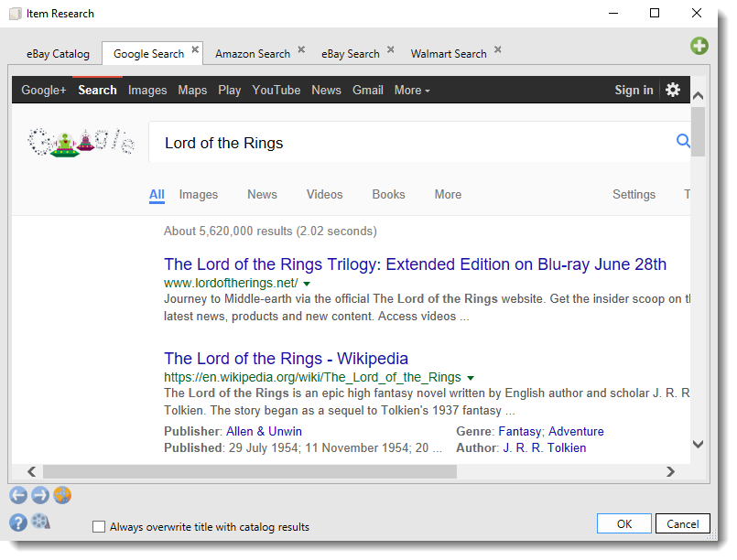The height and width of the screenshot is (560, 737).
Task: Open Play in the Google top bar
Action: click(x=230, y=91)
